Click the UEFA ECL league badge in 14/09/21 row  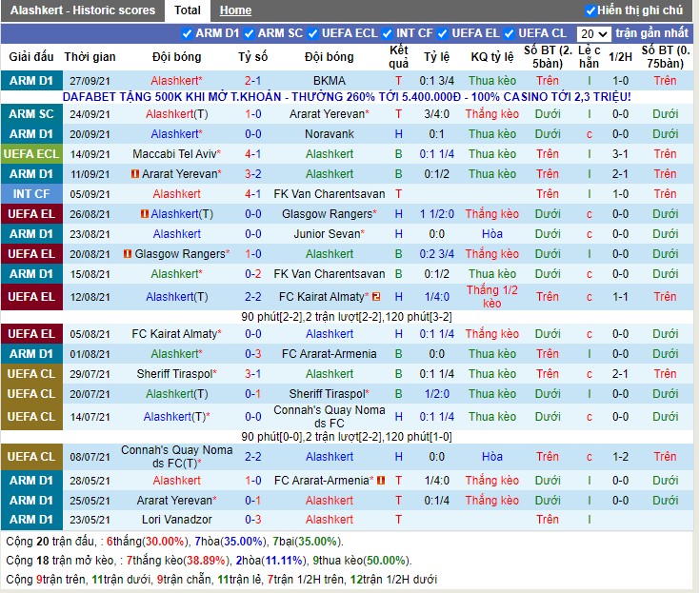coord(31,154)
